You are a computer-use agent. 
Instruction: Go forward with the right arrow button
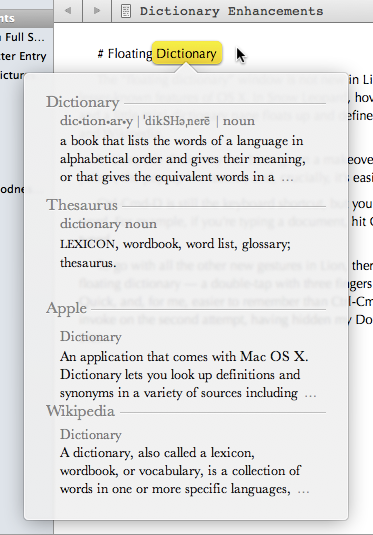click(97, 11)
